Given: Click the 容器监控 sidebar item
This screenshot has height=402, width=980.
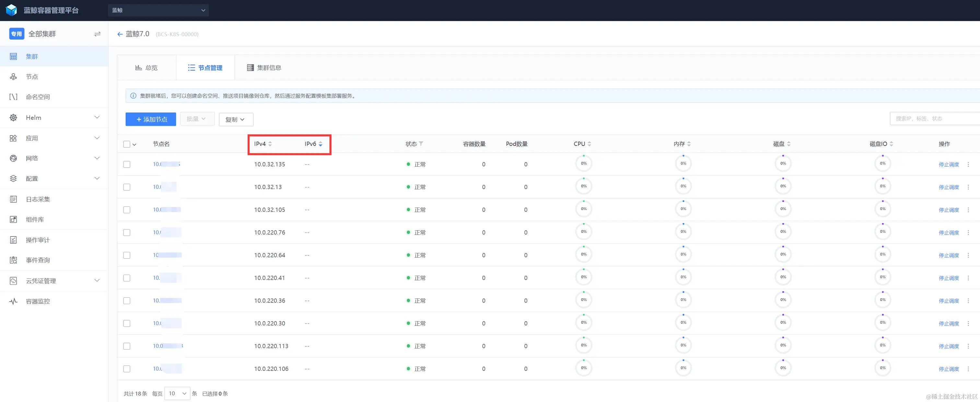Looking at the screenshot, I should (x=38, y=301).
